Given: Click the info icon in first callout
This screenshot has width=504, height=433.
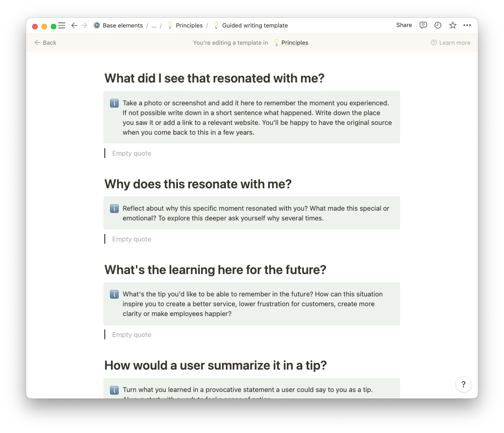Looking at the screenshot, I should click(114, 103).
